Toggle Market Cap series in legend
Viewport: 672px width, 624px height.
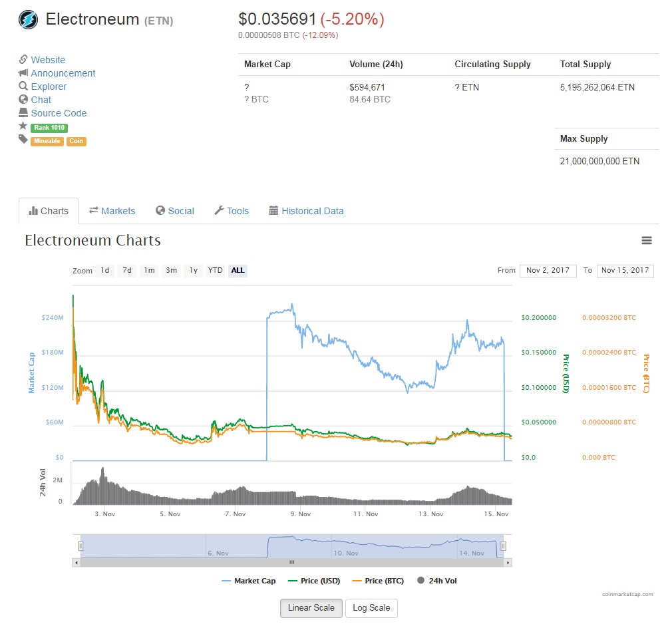[x=249, y=581]
